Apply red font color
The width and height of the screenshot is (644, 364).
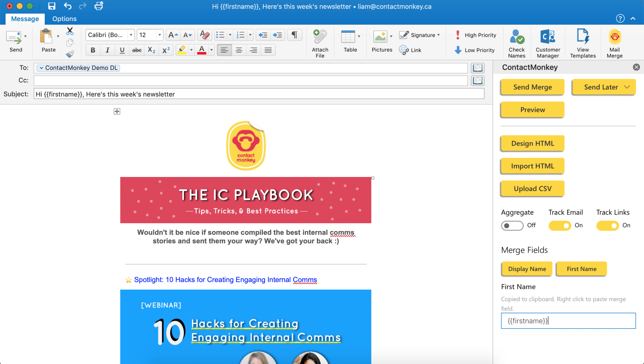202,50
